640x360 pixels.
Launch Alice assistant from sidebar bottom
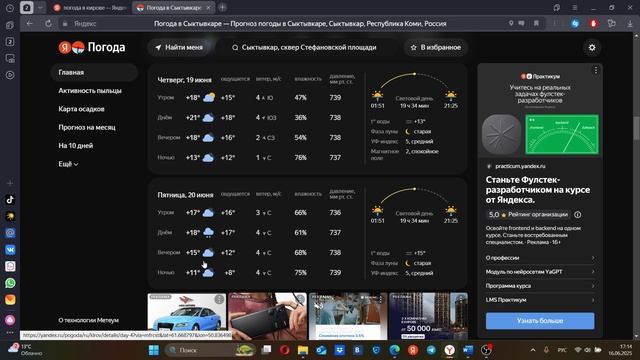click(x=10, y=320)
